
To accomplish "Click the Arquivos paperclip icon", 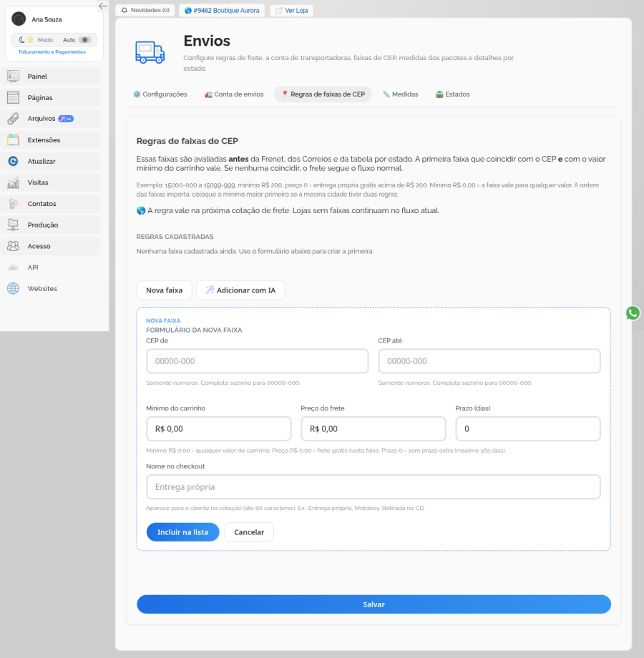I will click(13, 119).
